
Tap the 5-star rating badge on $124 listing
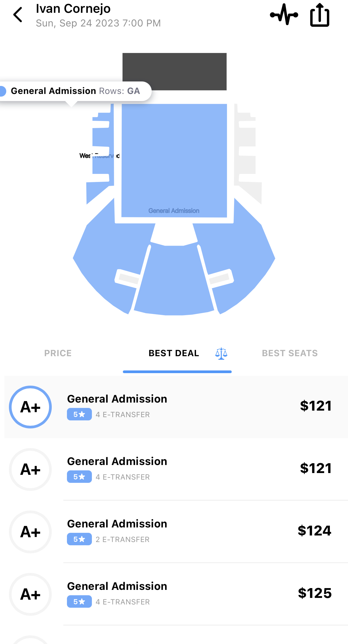(x=79, y=539)
